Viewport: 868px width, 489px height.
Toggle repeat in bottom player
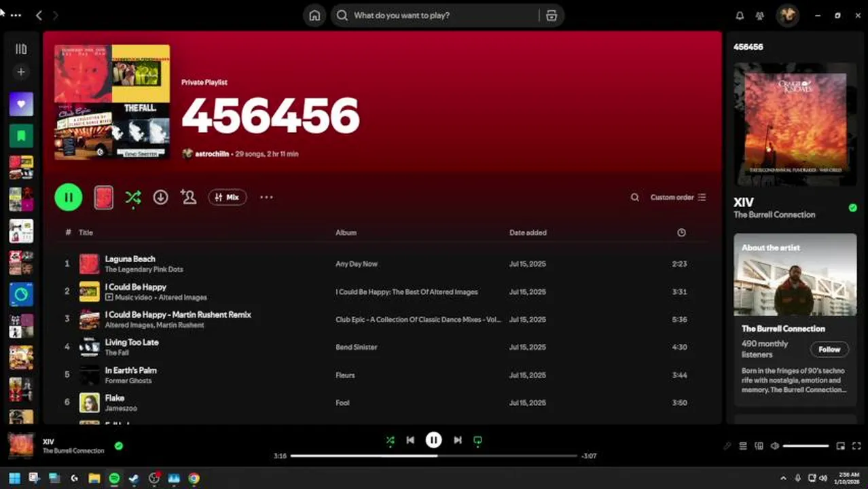tap(477, 440)
